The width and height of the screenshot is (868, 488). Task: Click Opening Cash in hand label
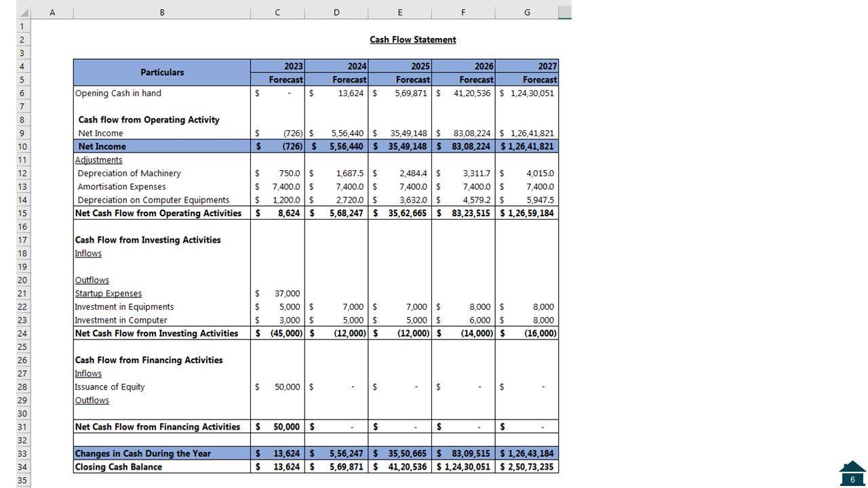coord(118,94)
